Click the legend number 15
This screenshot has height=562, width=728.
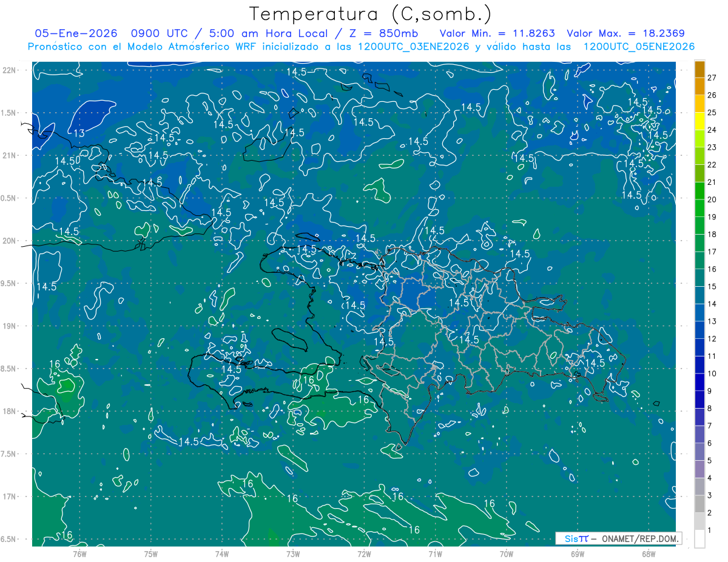click(x=712, y=286)
